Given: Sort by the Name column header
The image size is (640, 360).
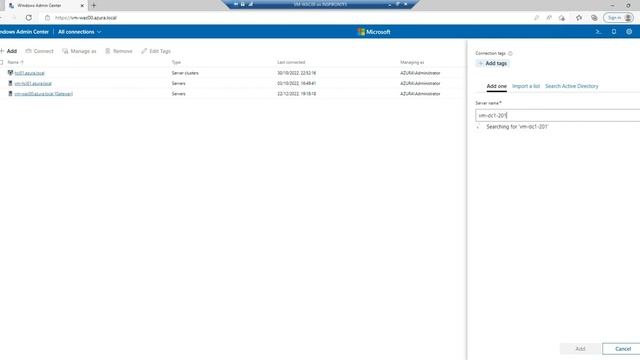Looking at the screenshot, I should pyautogui.click(x=16, y=62).
